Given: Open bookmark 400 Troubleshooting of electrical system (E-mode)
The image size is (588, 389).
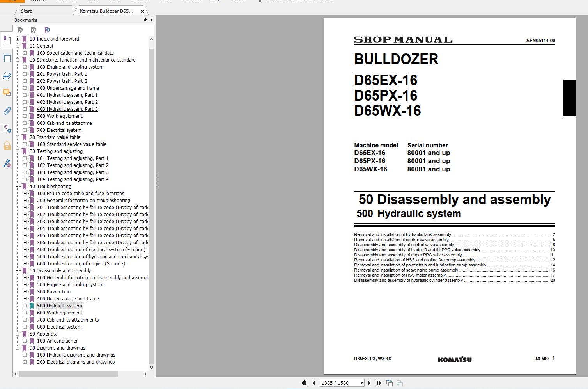Looking at the screenshot, I should (91, 250).
